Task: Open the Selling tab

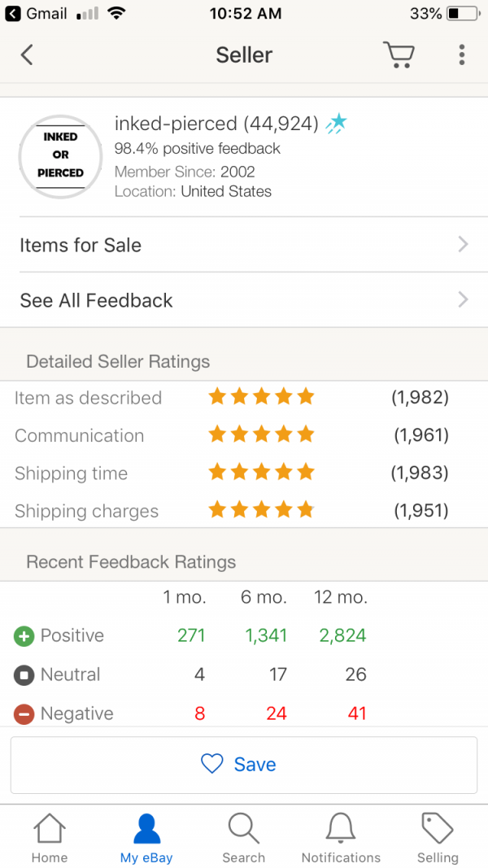Action: click(x=438, y=838)
